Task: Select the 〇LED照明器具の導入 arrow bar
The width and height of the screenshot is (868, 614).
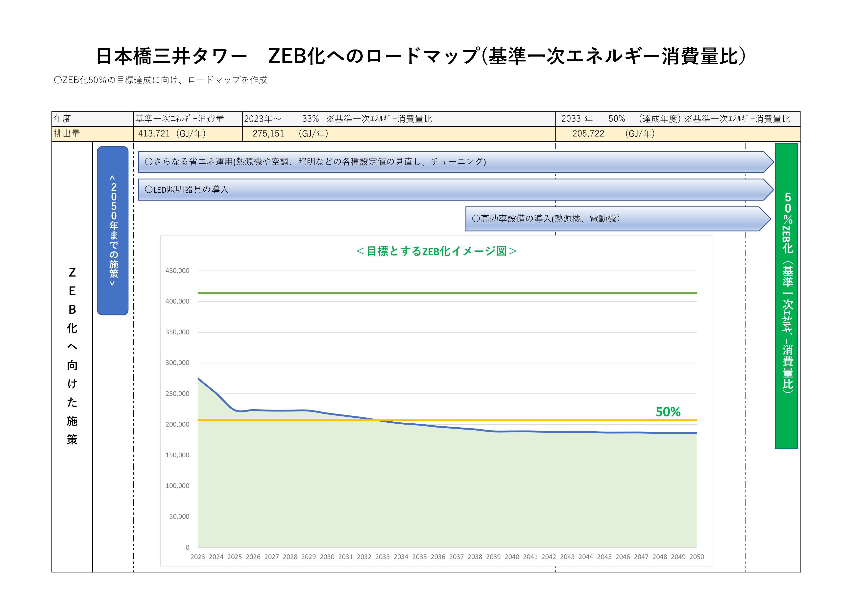Action: click(456, 190)
